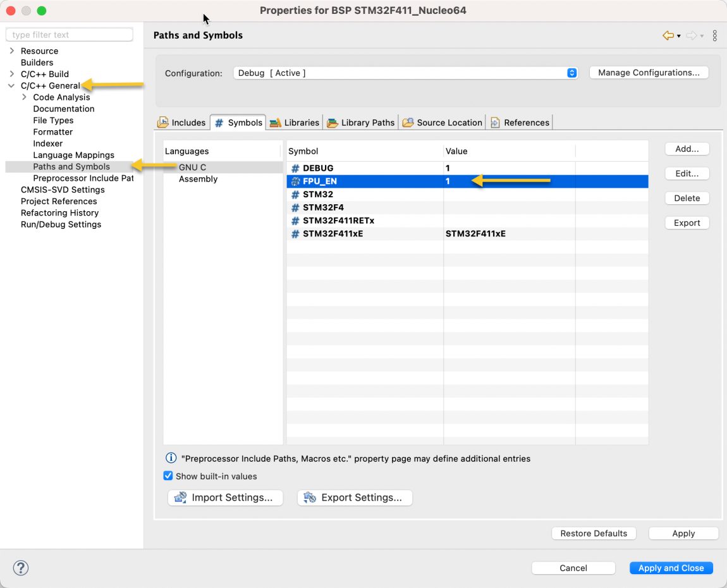The image size is (727, 588).
Task: Expand the Code Analysis tree node
Action: pyautogui.click(x=24, y=97)
